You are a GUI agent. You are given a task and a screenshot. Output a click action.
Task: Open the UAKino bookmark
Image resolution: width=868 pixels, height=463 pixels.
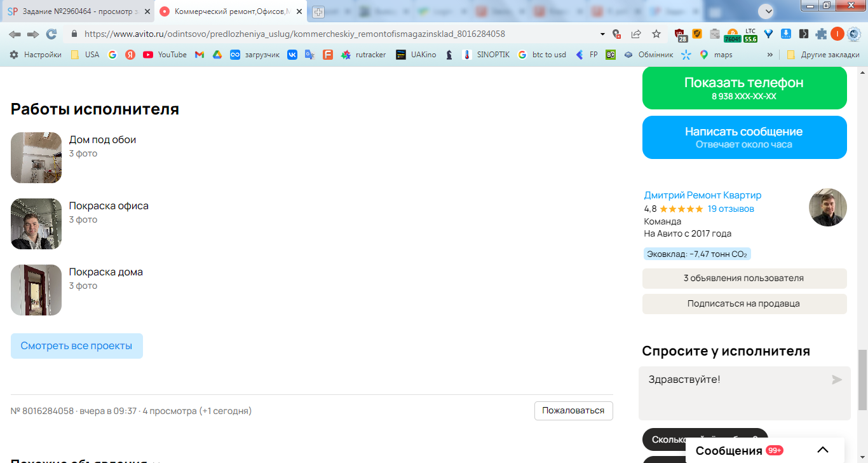click(x=416, y=55)
